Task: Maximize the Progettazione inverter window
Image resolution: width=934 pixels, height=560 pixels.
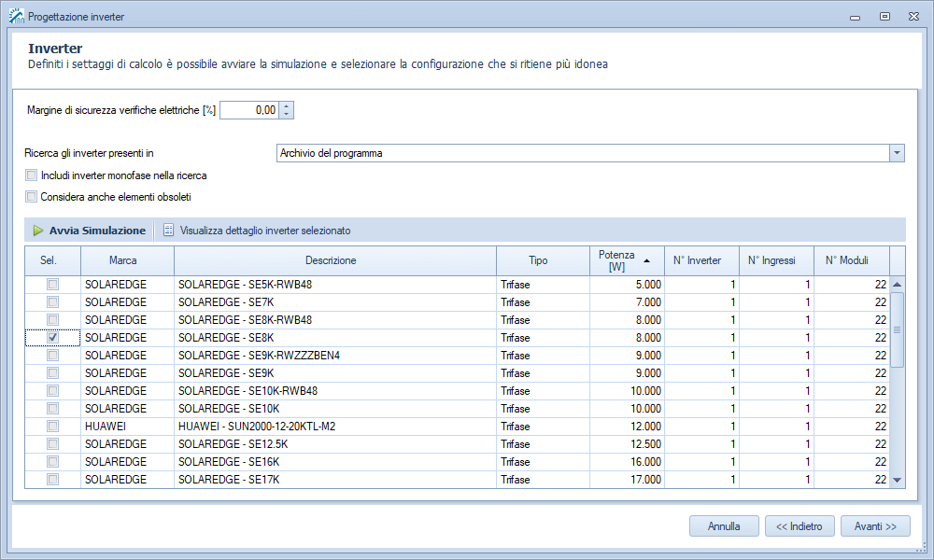Action: click(884, 17)
